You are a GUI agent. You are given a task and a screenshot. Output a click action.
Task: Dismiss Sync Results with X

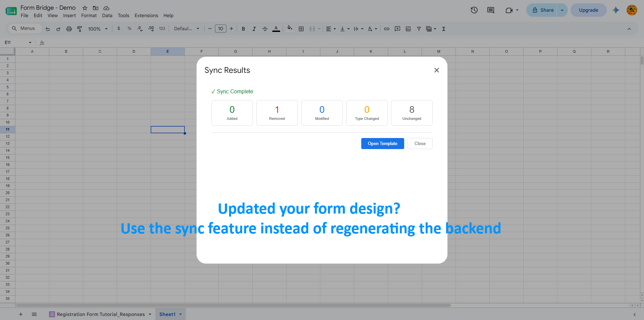coord(437,70)
